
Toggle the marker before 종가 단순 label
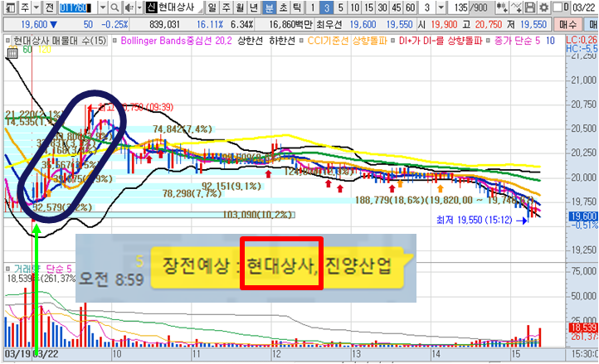[x=488, y=41]
